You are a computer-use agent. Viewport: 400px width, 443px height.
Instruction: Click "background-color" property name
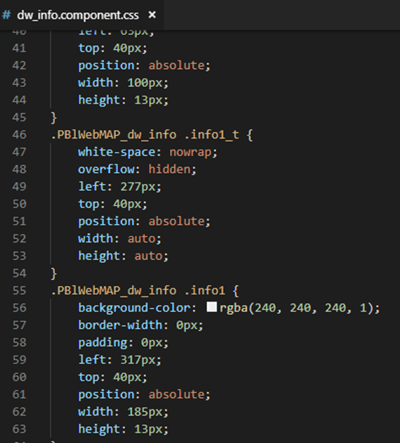pyautogui.click(x=134, y=308)
